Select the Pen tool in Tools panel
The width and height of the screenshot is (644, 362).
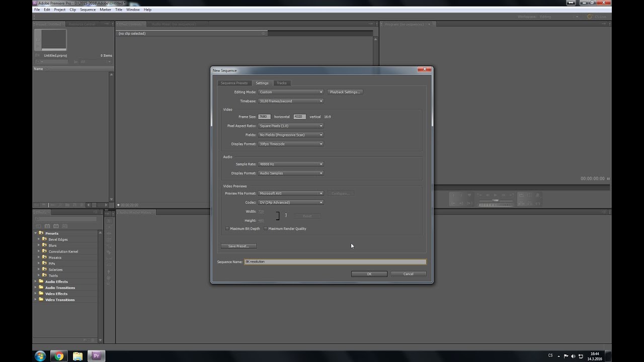tap(108, 271)
